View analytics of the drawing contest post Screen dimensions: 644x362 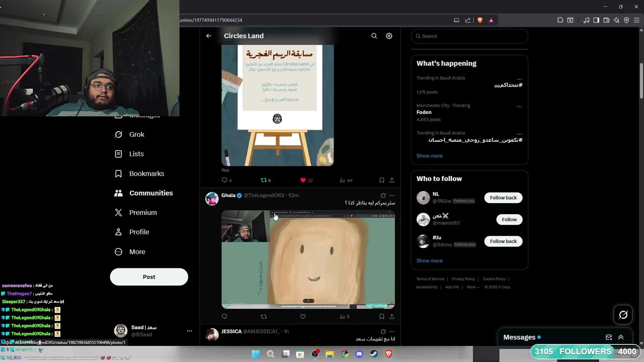pyautogui.click(x=346, y=180)
